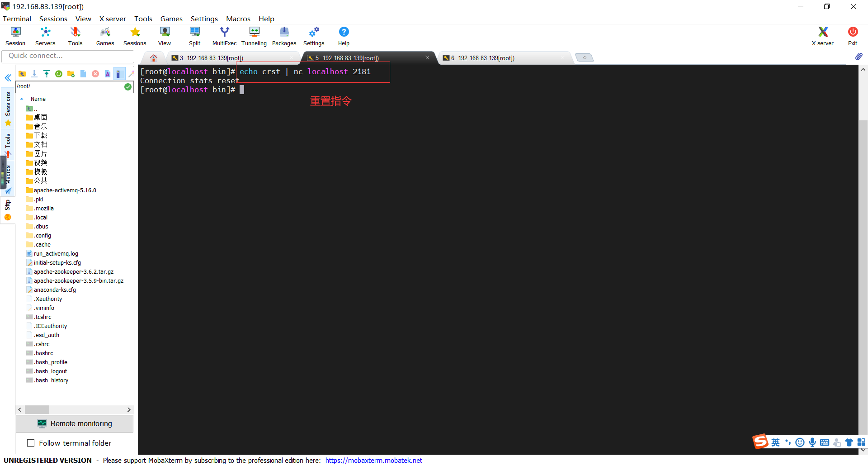Open the MultiExec mode icon
Viewport: 868px width, 466px height.
click(x=224, y=36)
